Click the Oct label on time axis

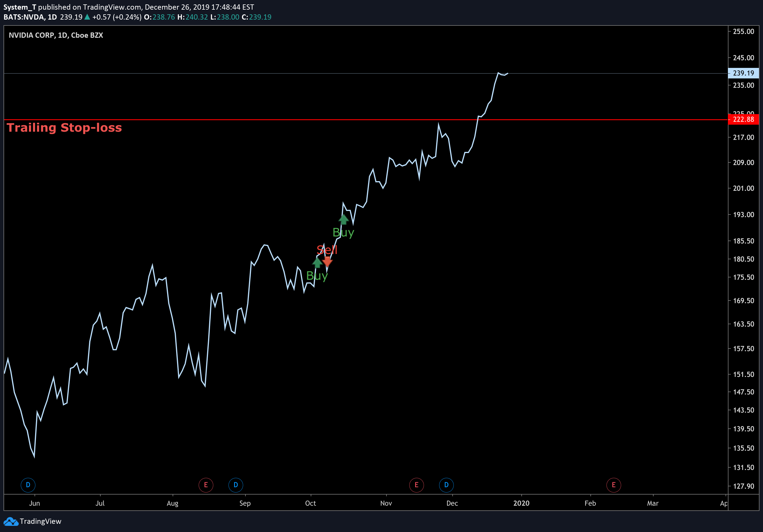coord(310,503)
